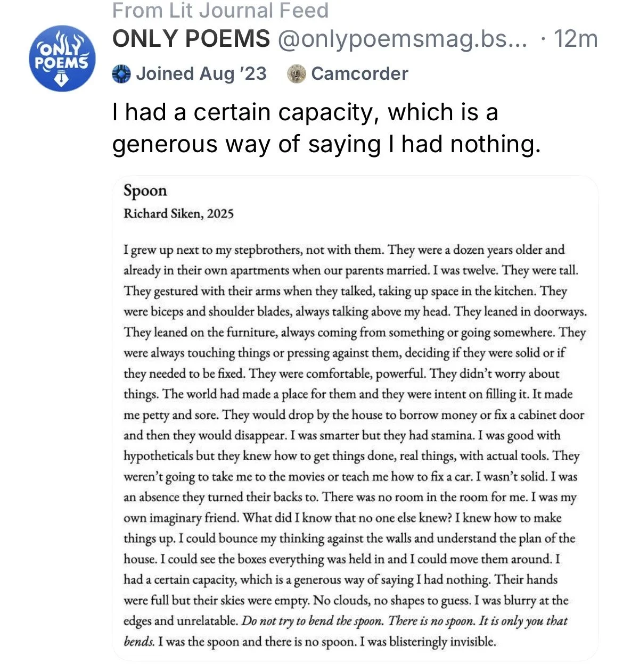Click the 'Richard Siken, 2025' byline
The width and height of the screenshot is (623, 672).
tap(178, 213)
